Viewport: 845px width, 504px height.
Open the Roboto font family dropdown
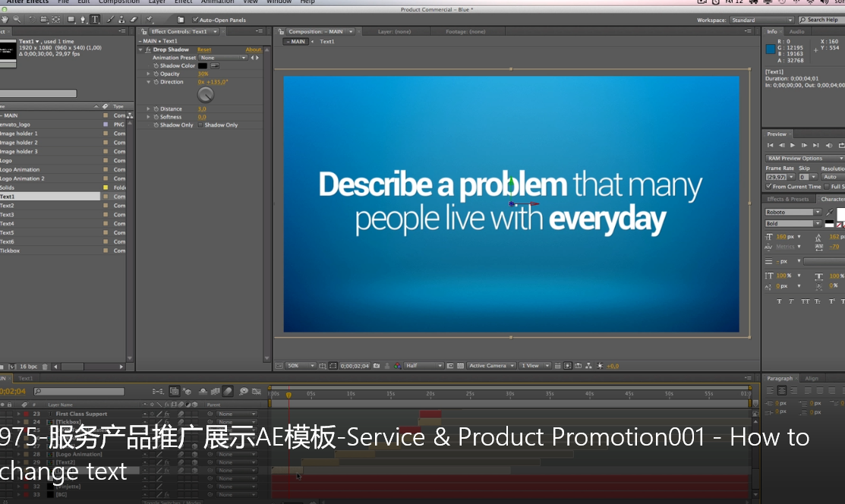(793, 213)
